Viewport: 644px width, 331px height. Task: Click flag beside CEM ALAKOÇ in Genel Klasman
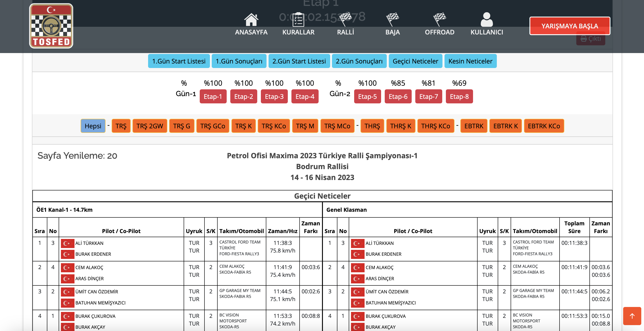point(358,268)
